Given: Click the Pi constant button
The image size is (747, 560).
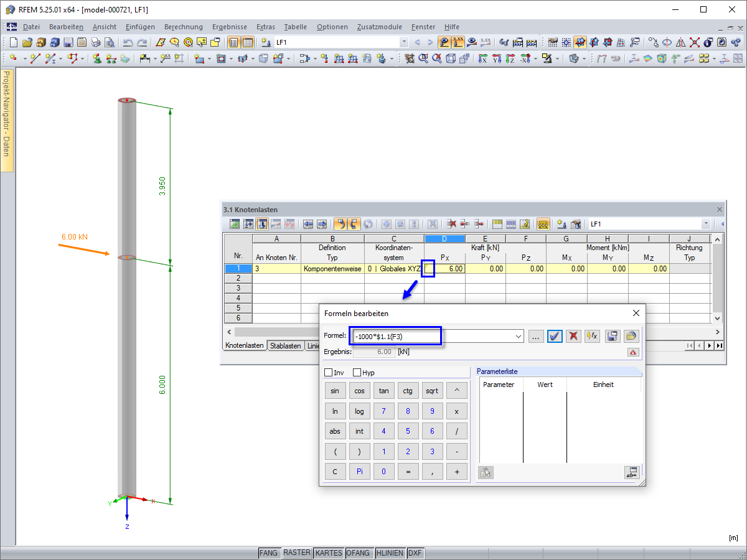Looking at the screenshot, I should (359, 472).
